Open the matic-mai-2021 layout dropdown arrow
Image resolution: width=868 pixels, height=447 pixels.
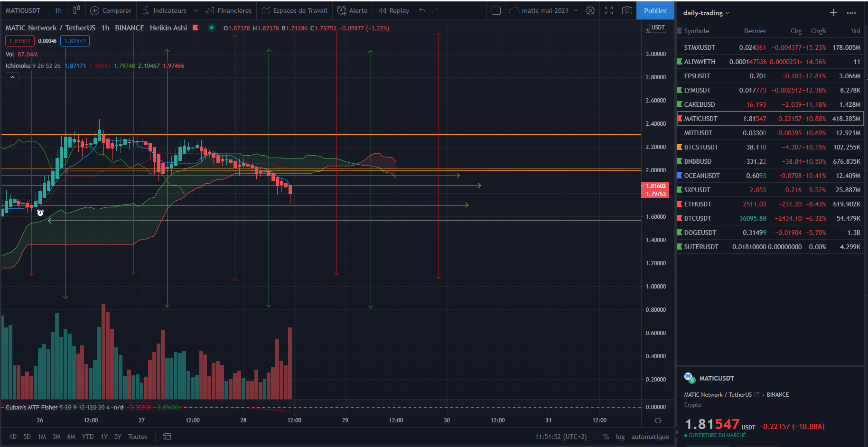click(x=576, y=10)
